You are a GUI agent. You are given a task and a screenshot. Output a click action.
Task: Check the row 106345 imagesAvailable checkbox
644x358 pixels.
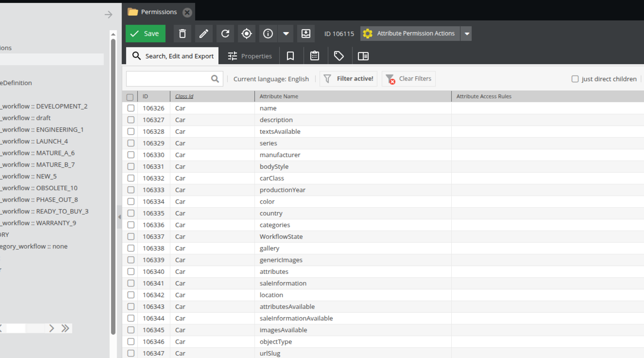[131, 330]
